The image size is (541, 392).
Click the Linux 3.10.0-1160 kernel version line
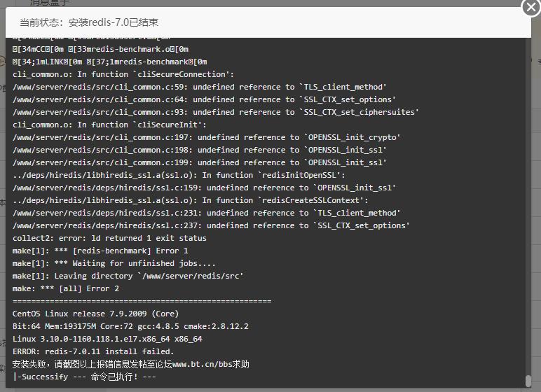click(x=107, y=339)
